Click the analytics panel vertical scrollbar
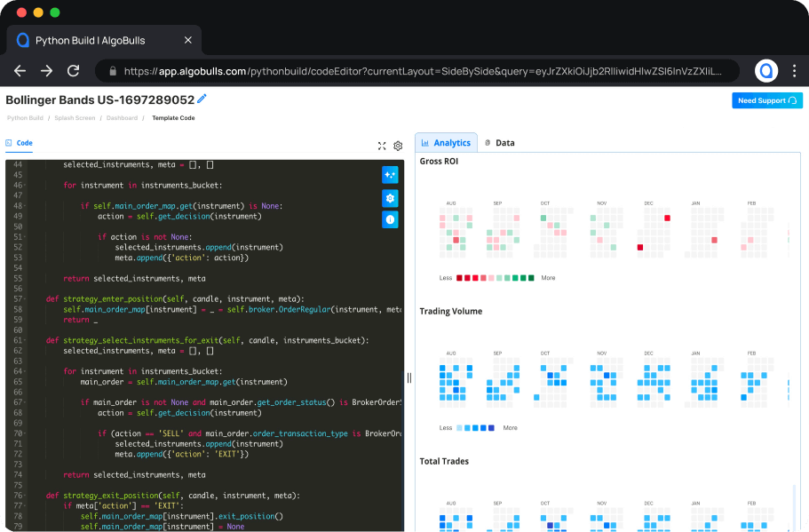 click(794, 508)
